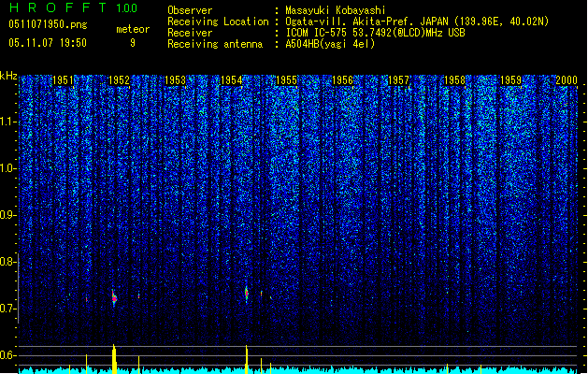Viewport: 588px width, 374px height.
Task: Click the timestamp 05.11.07 19:50
Action: coord(48,43)
